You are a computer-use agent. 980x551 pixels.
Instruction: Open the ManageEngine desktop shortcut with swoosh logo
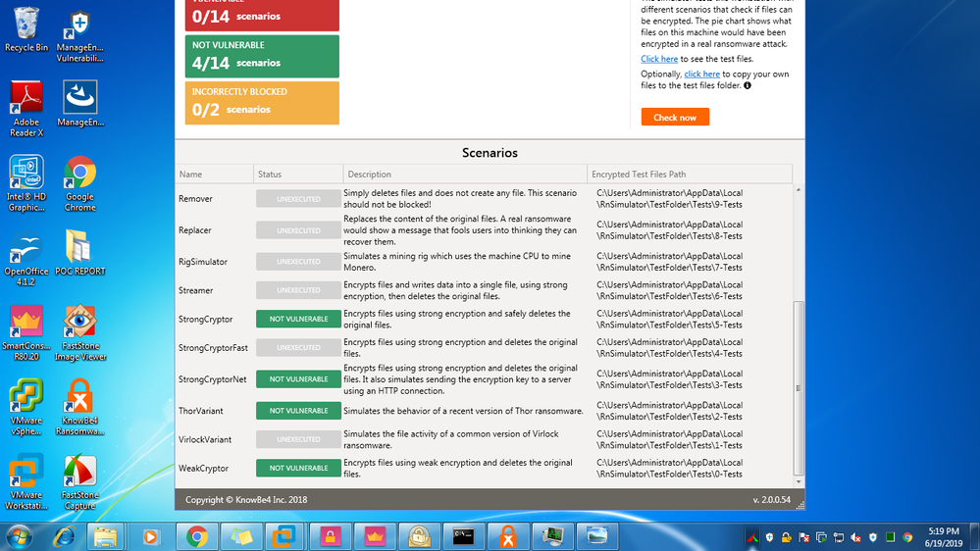coord(80,104)
